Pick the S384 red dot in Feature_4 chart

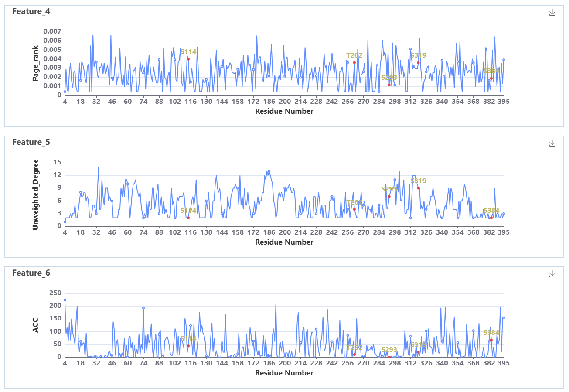491,78
